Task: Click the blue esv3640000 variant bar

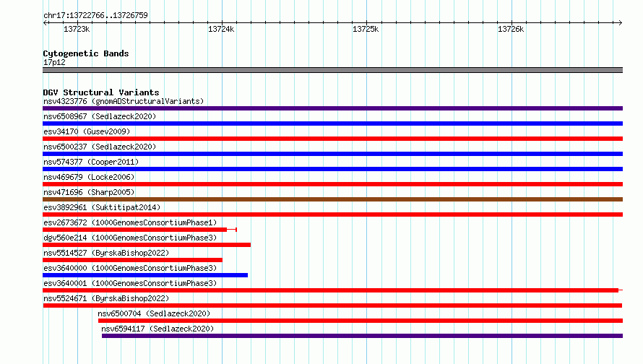Action: pyautogui.click(x=145, y=275)
